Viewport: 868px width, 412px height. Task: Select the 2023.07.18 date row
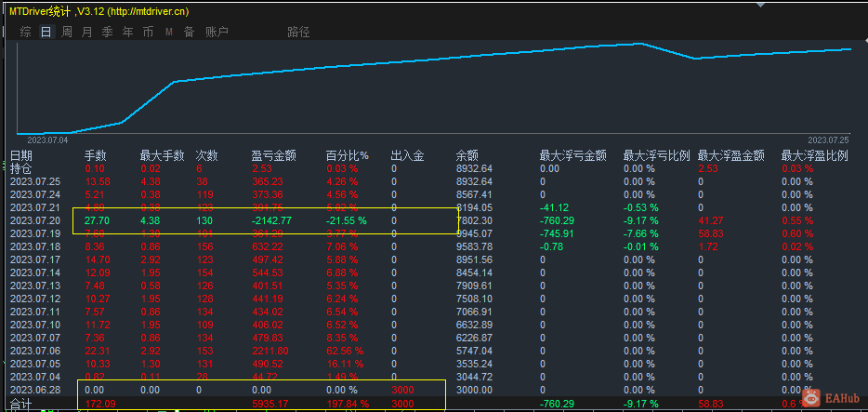coord(35,246)
